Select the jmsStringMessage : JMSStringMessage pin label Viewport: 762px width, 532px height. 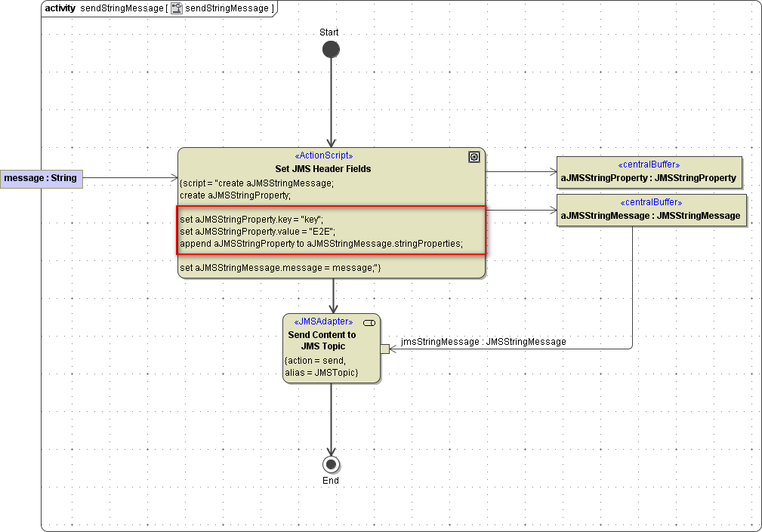[483, 342]
